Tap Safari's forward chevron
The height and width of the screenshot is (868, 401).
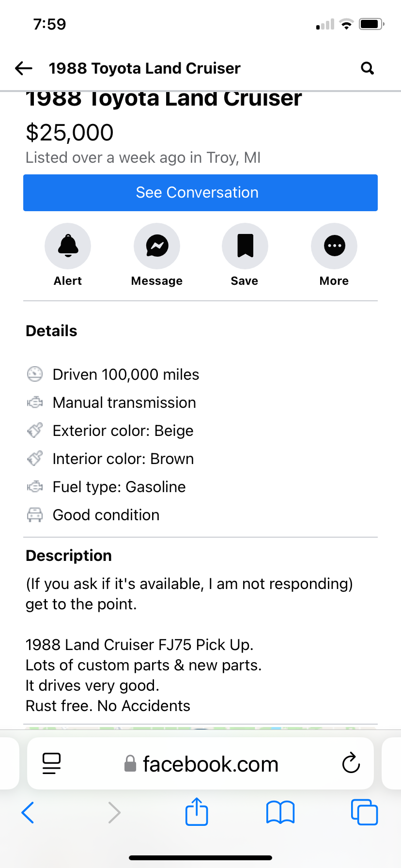(x=114, y=812)
